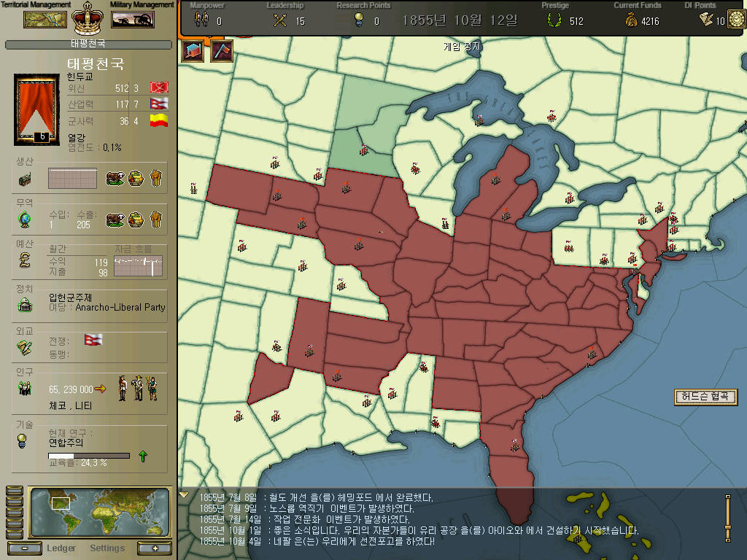The width and height of the screenshot is (747, 560).
Task: Select the grain sheaf icon in 생산 row
Action: (x=156, y=179)
